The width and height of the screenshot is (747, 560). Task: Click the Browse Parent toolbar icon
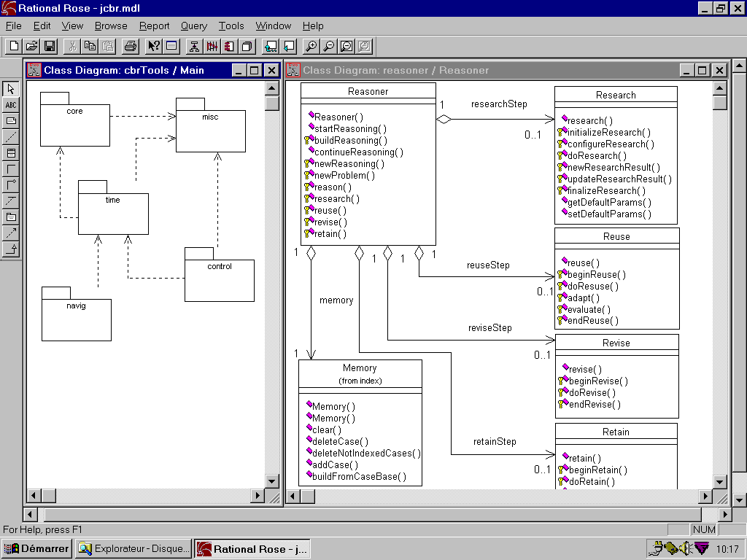[x=271, y=46]
